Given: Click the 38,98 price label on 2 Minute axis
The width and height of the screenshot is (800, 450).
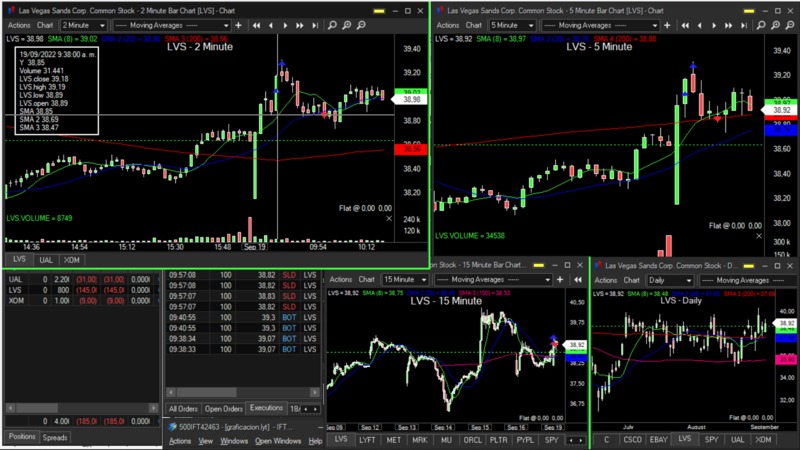Looking at the screenshot, I should pyautogui.click(x=411, y=99).
